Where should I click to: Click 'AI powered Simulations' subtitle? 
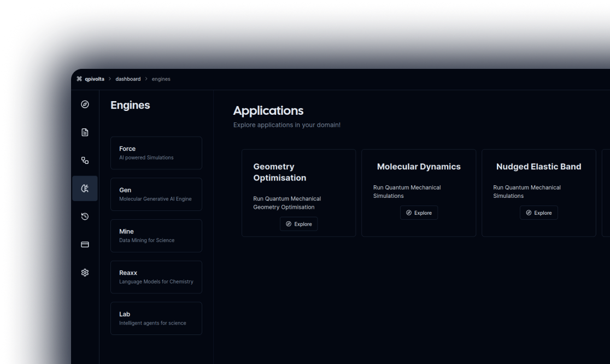pos(146,157)
